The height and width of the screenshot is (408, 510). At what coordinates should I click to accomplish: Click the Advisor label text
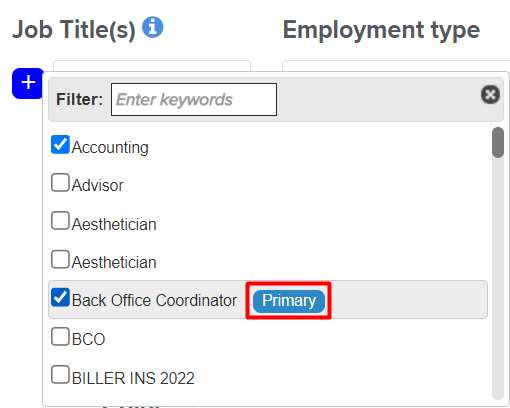click(x=98, y=185)
